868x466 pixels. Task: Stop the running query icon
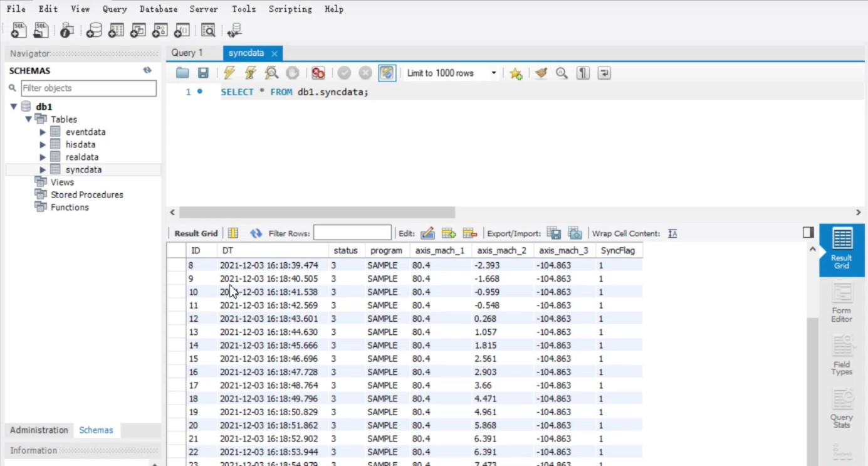click(x=292, y=73)
